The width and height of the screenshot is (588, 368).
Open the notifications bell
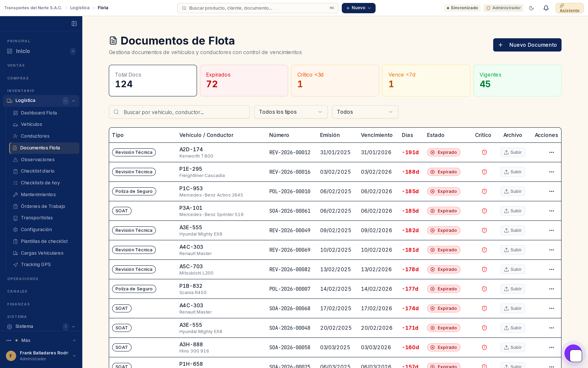(x=546, y=8)
